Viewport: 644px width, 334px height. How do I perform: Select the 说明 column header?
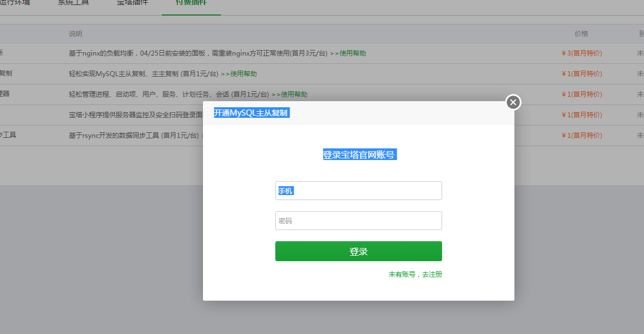(x=76, y=34)
